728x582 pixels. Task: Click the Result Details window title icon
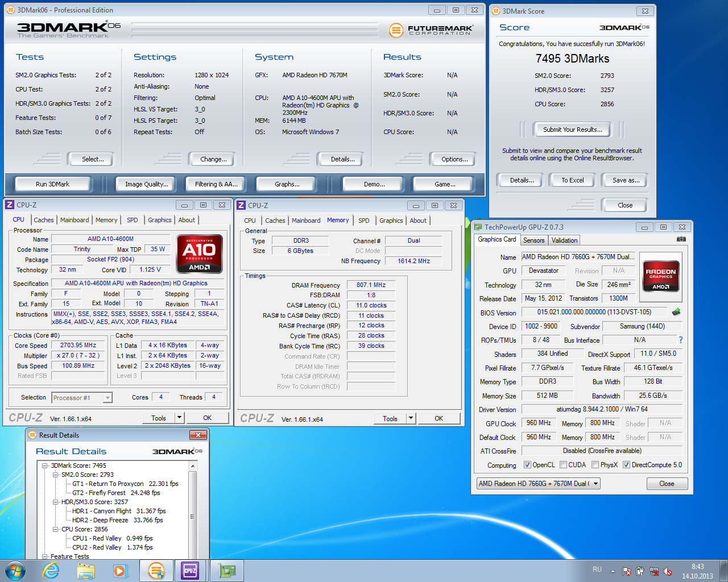coord(32,435)
